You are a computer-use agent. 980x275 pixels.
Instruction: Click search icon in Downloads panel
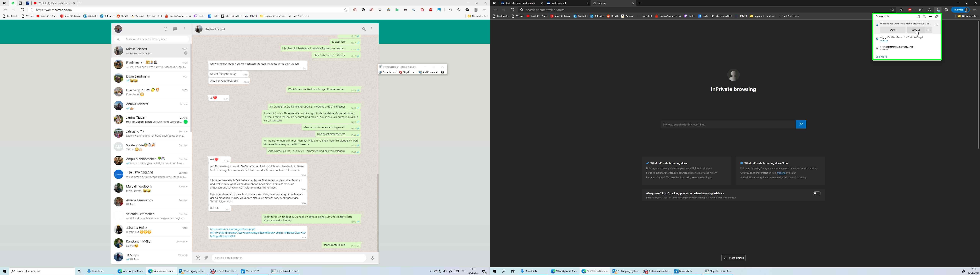coord(924,17)
